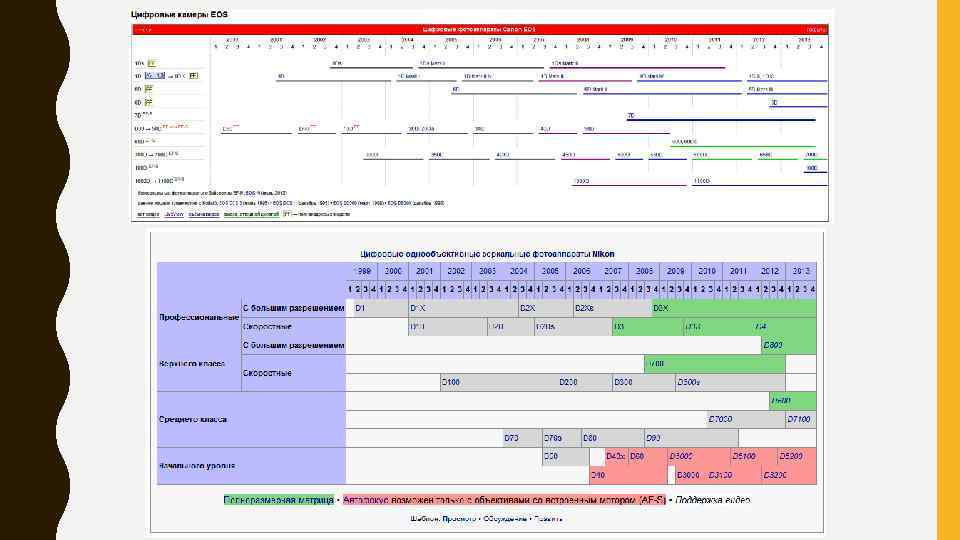The width and height of the screenshot is (960, 540).
Task: Click the 'Профессиональные' row header
Action: pos(199,317)
